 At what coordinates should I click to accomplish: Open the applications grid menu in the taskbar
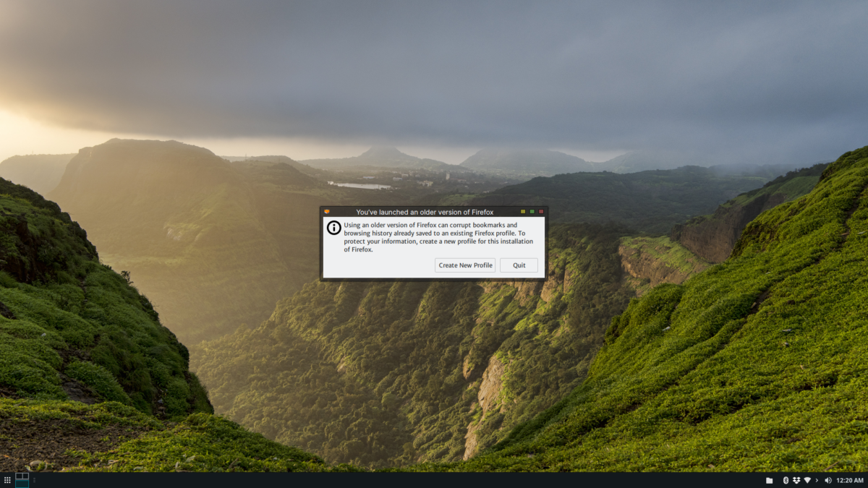coord(7,480)
